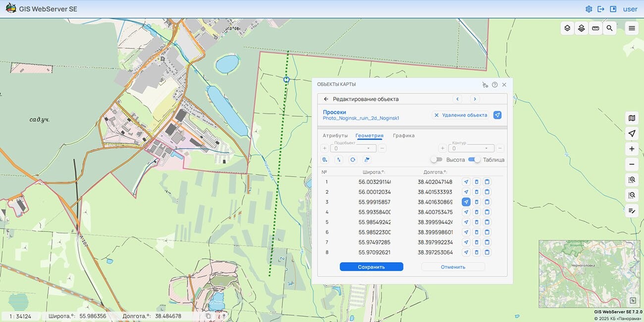Zoom in with the plus button
The width and height of the screenshot is (644, 322).
coord(632,149)
